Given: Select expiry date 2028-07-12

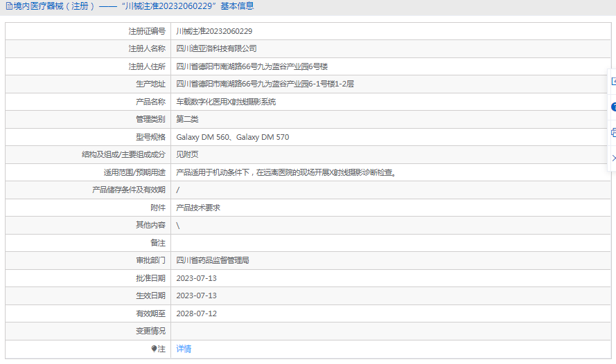Looking at the screenshot, I should [196, 313].
